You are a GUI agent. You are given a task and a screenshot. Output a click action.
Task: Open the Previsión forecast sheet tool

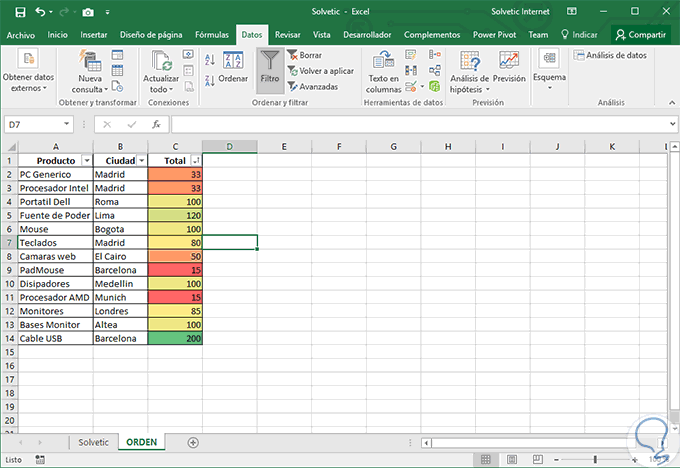coord(509,67)
